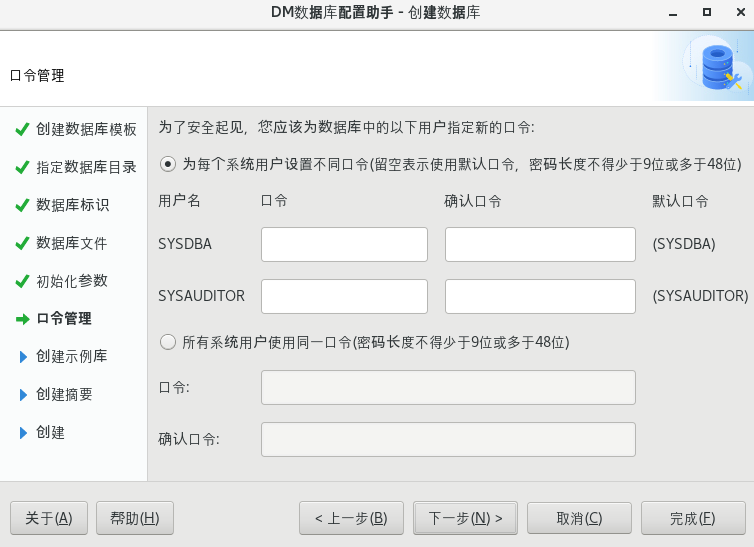Go to 初始化参数 step in sidebar
Image resolution: width=754 pixels, height=547 pixels.
pos(71,281)
